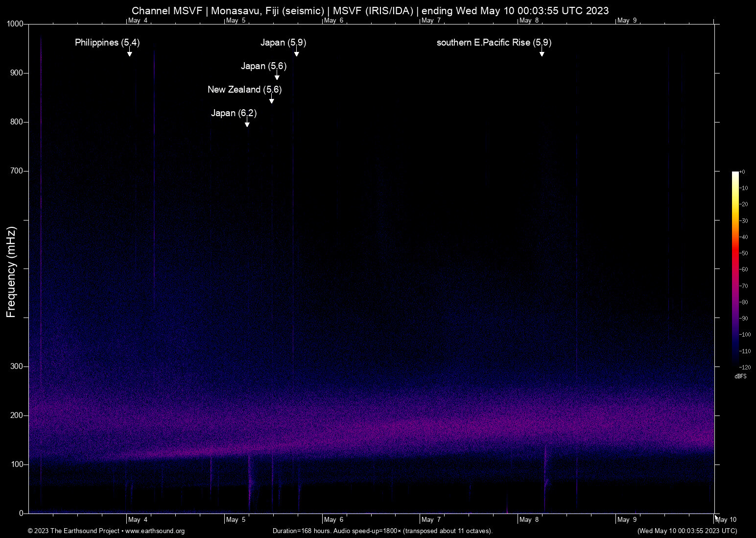Screen dimensions: 756x538
Task: Click the -30 value on the color scale
Action: pyautogui.click(x=744, y=221)
